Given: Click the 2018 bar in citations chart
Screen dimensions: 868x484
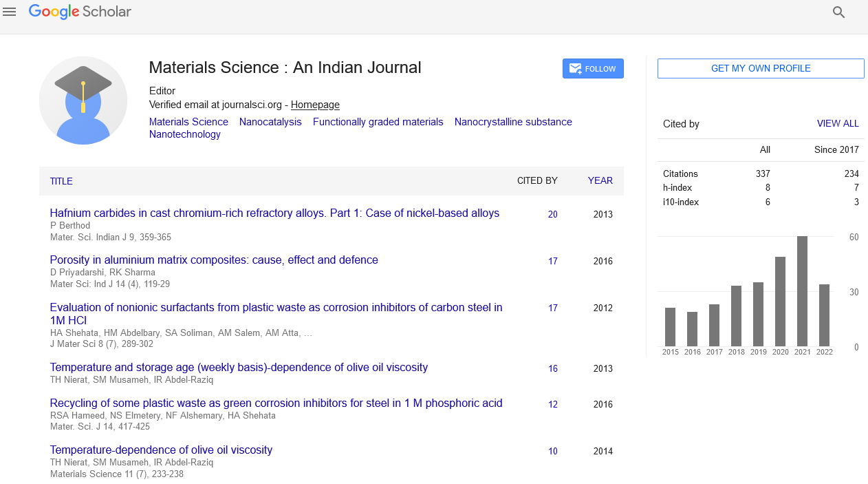Looking at the screenshot, I should (x=736, y=316).
